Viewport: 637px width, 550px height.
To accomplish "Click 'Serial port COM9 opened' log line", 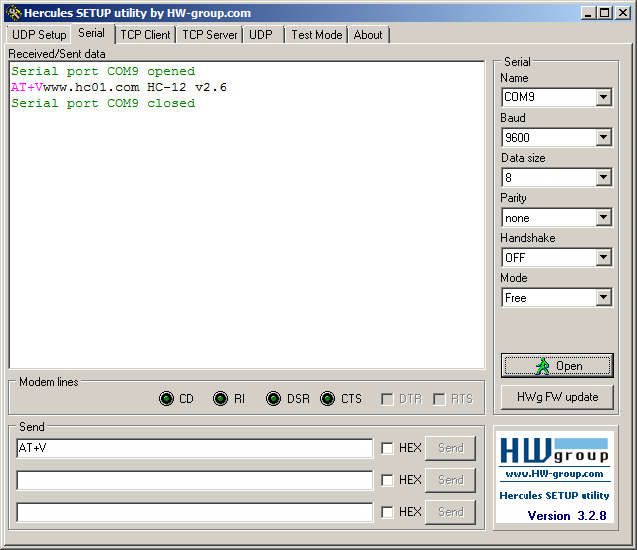I will (103, 71).
